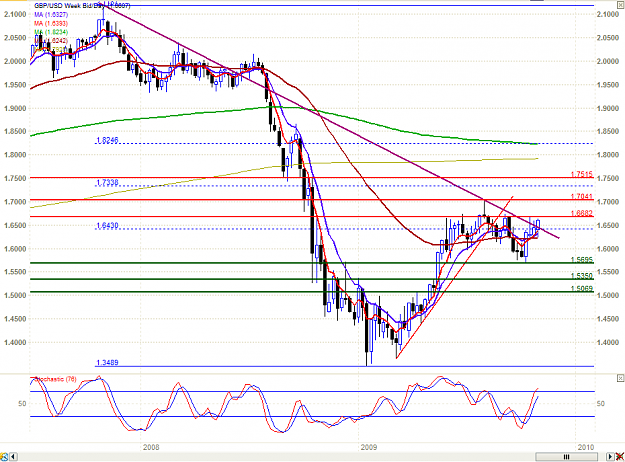
Task: Click the left scroll arrow of timeline
Action: point(13,456)
